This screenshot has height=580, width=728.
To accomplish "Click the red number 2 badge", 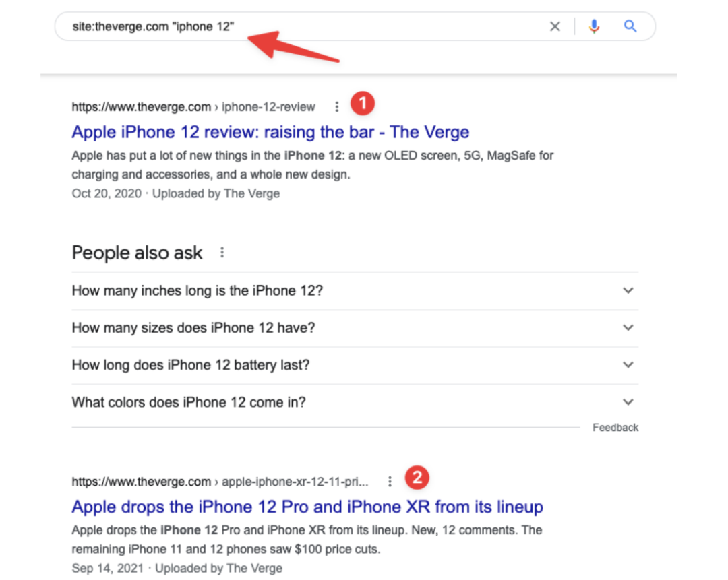I will [417, 478].
